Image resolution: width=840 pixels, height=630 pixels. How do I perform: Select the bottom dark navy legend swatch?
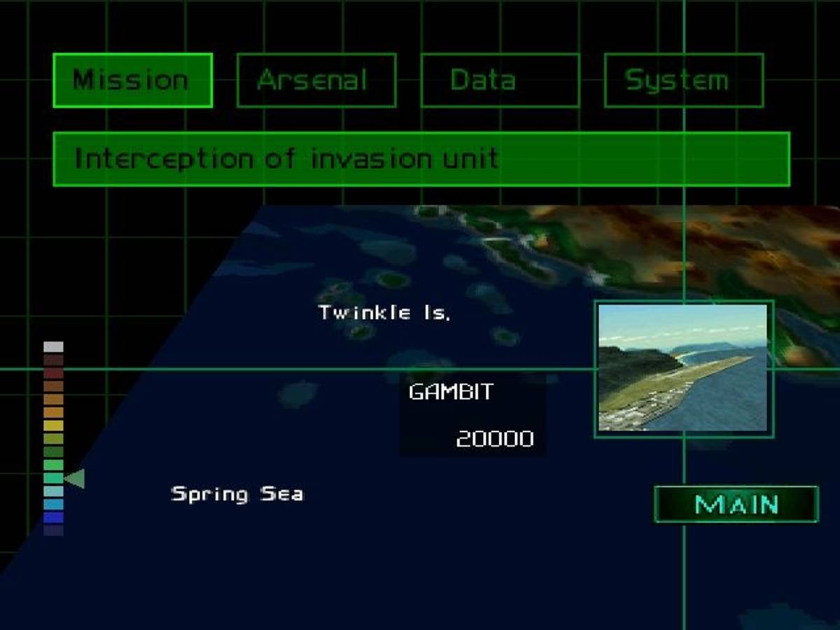pos(53,531)
